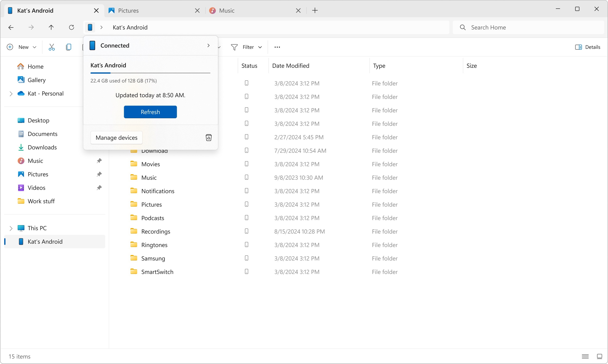Click the Trash icon in device popup
Image resolution: width=608 pixels, height=364 pixels.
(x=208, y=138)
